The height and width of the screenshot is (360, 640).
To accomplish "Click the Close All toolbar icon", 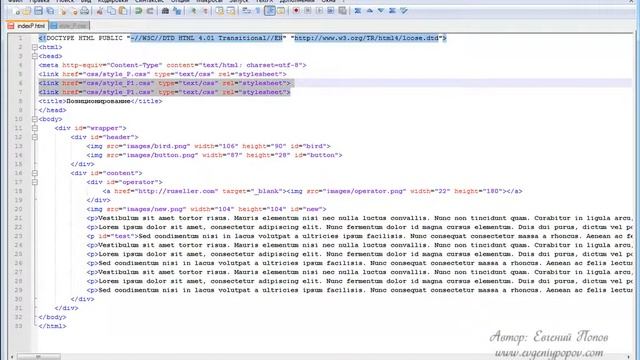I will coord(74,11).
